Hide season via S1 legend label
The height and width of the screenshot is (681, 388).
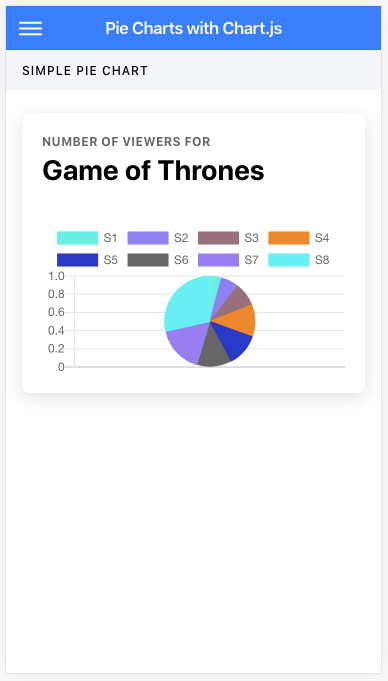point(110,238)
